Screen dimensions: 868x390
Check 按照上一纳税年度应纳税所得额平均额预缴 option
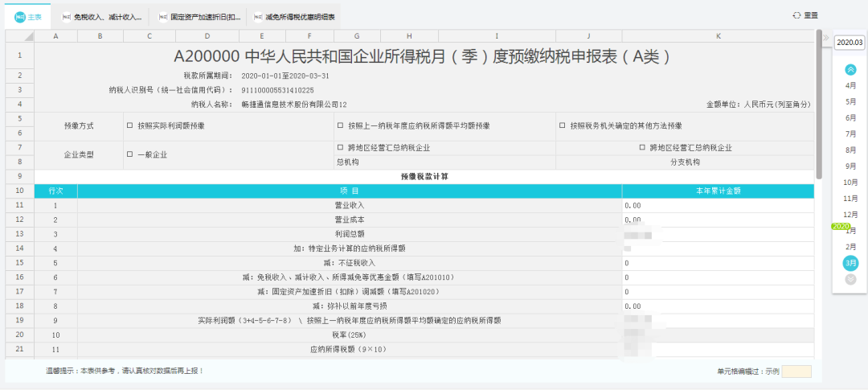(341, 125)
